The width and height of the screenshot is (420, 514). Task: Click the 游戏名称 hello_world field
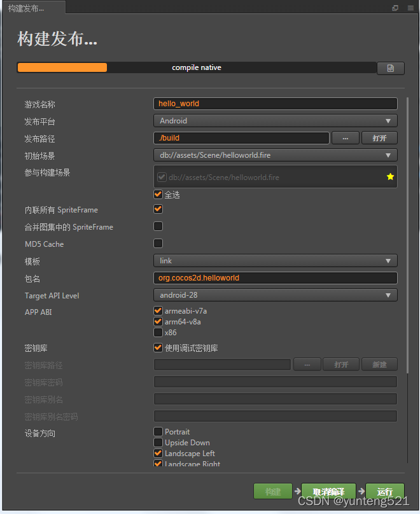276,104
